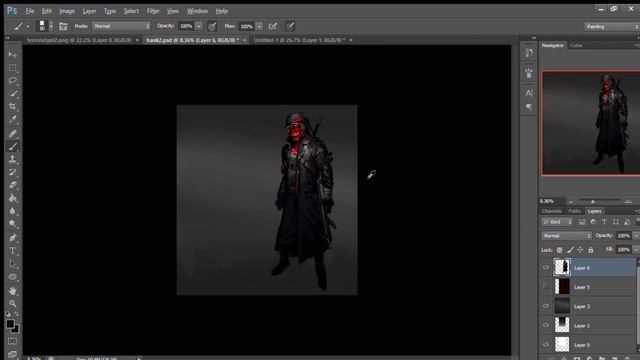This screenshot has width=640, height=360.
Task: Open the Filter menu
Action: [x=153, y=11]
